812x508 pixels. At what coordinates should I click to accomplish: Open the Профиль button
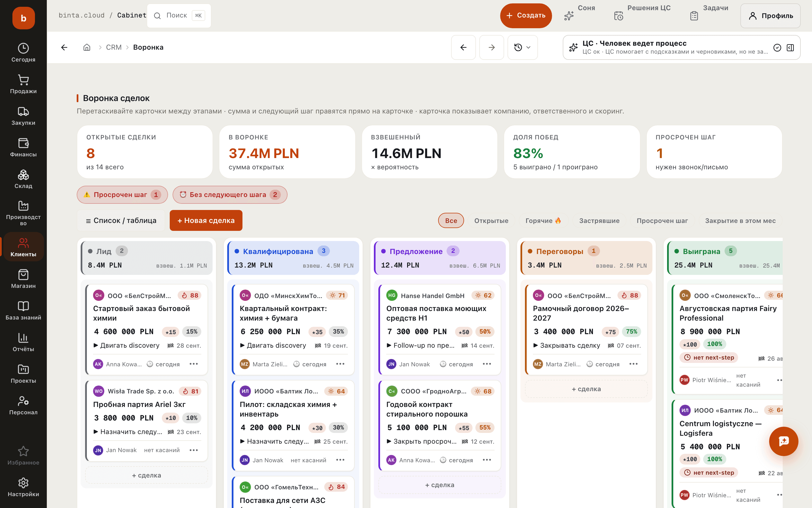[x=770, y=16]
